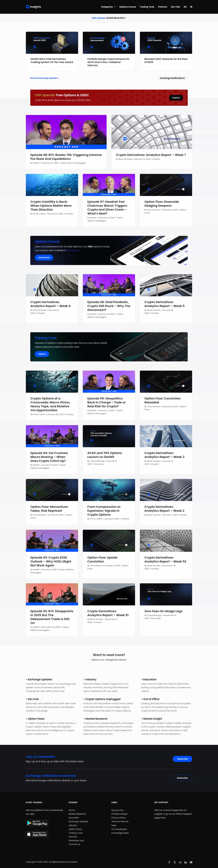Viewport: 218px width, 868px height.
Task: Open Terms of service footer link
Action: [120, 821]
